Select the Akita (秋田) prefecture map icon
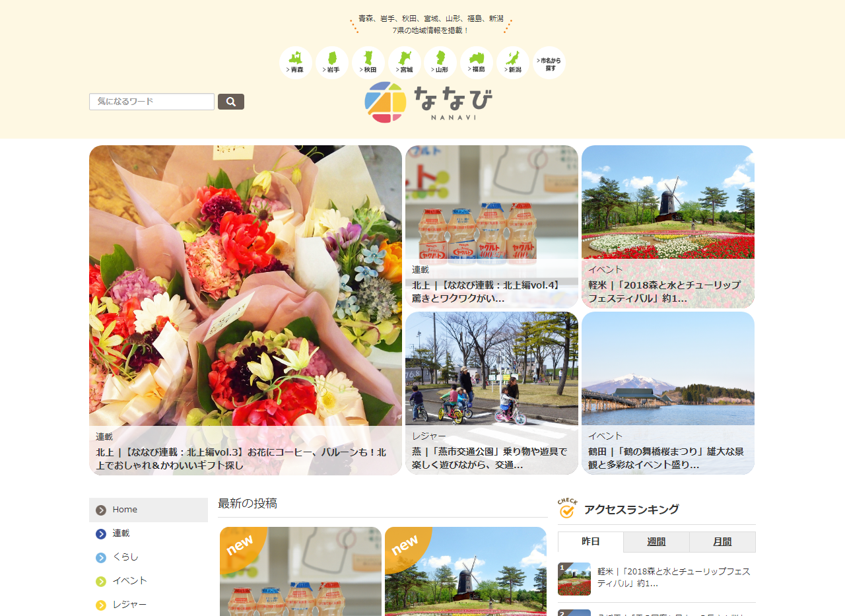 pos(368,62)
